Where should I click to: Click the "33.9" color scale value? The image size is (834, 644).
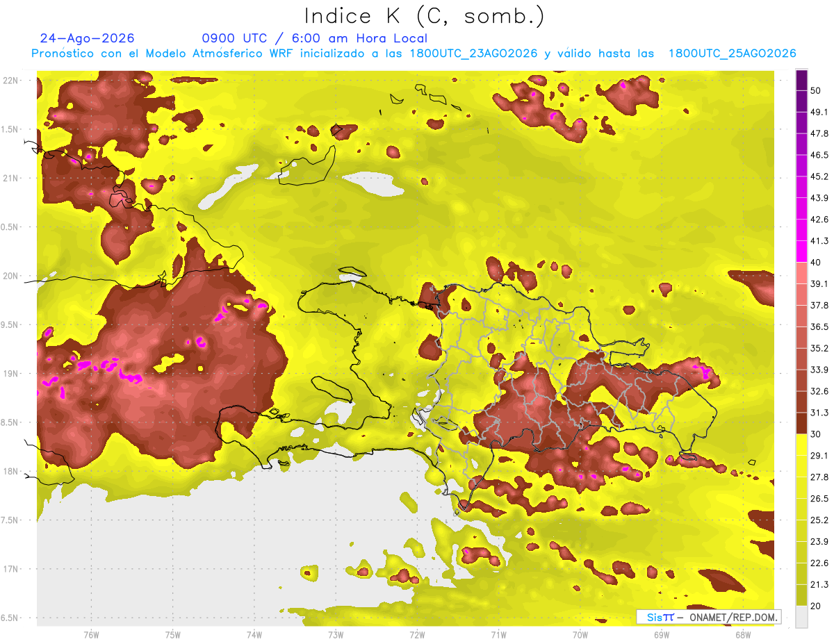(x=819, y=370)
